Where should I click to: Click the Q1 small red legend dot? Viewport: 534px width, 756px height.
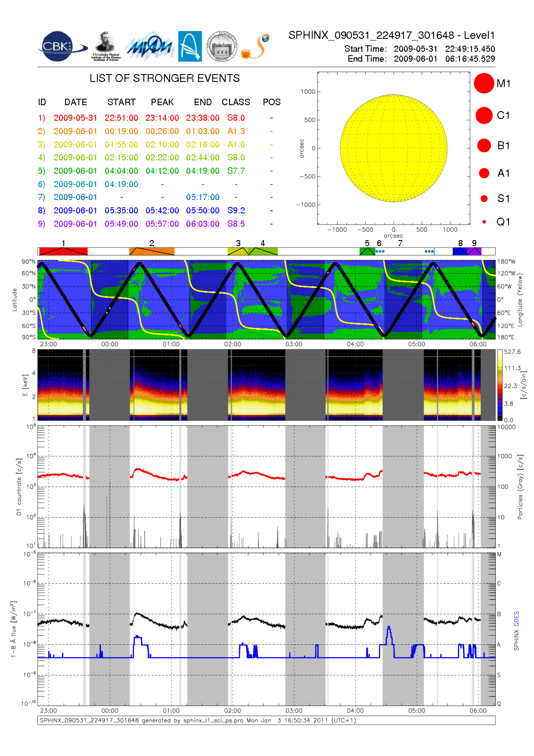tap(484, 222)
